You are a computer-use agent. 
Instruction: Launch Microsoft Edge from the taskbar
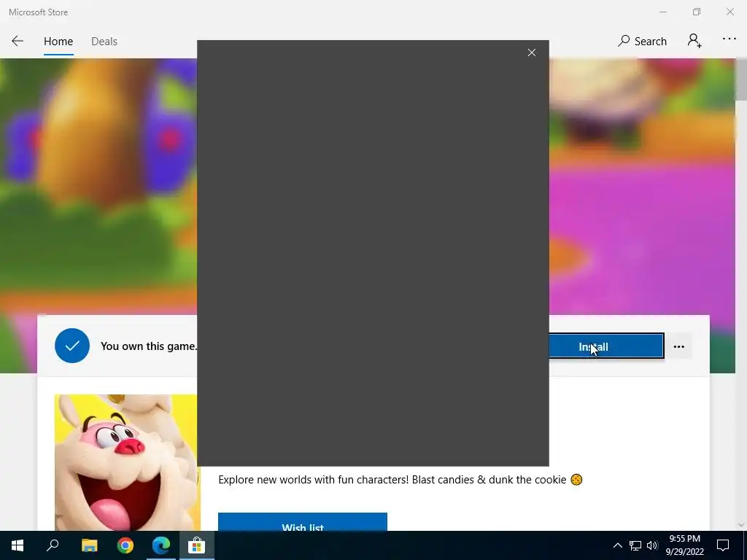pyautogui.click(x=161, y=545)
